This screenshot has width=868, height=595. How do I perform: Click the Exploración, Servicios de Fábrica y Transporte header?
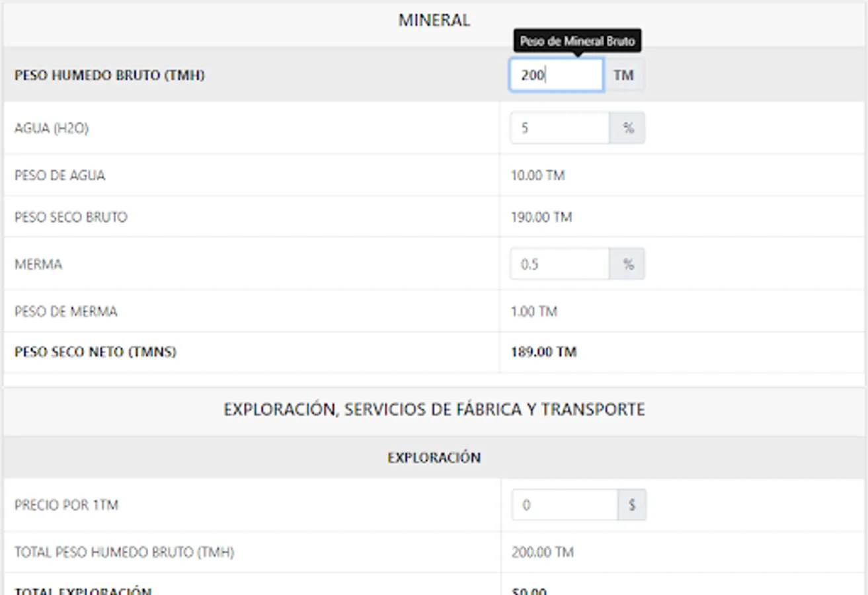pos(434,410)
